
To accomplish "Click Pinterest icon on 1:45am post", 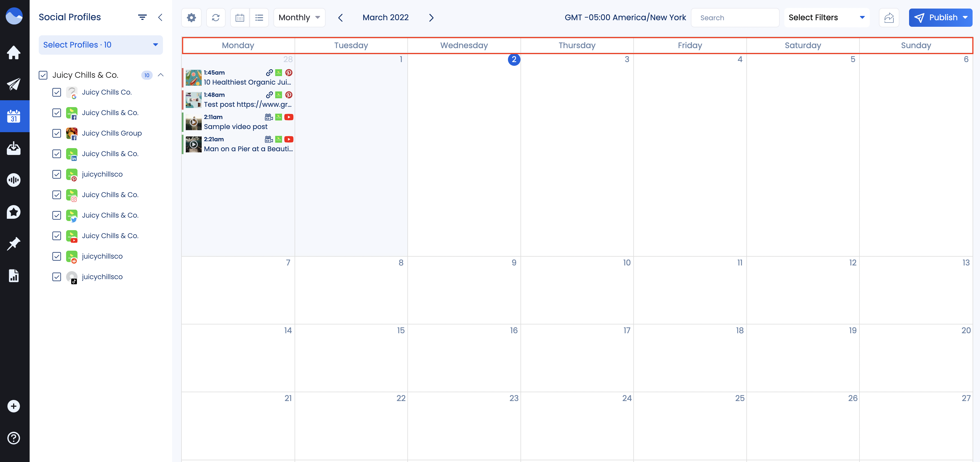I will click(289, 73).
